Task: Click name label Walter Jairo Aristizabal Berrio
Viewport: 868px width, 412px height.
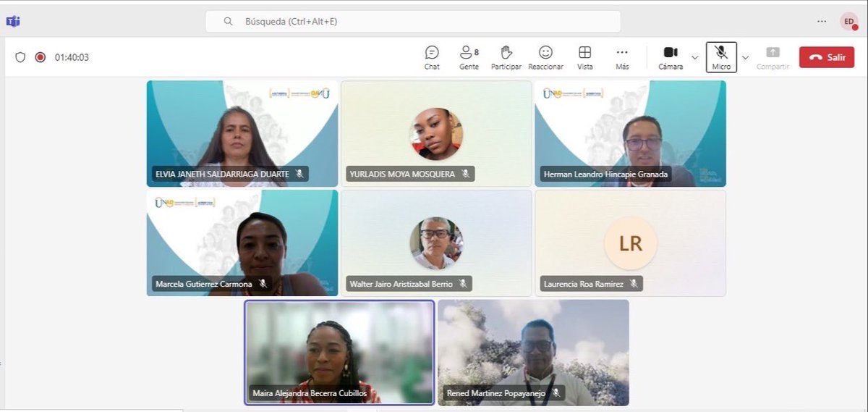Action: click(401, 284)
